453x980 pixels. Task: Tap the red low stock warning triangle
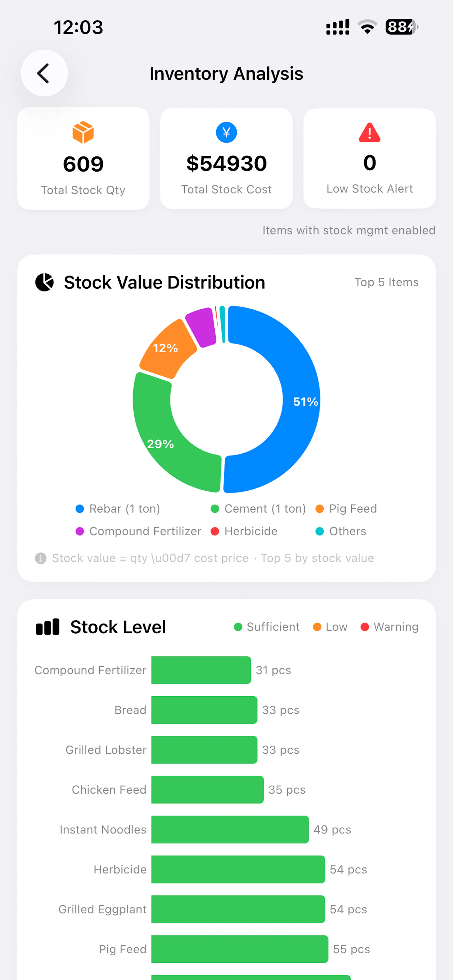[x=370, y=132]
